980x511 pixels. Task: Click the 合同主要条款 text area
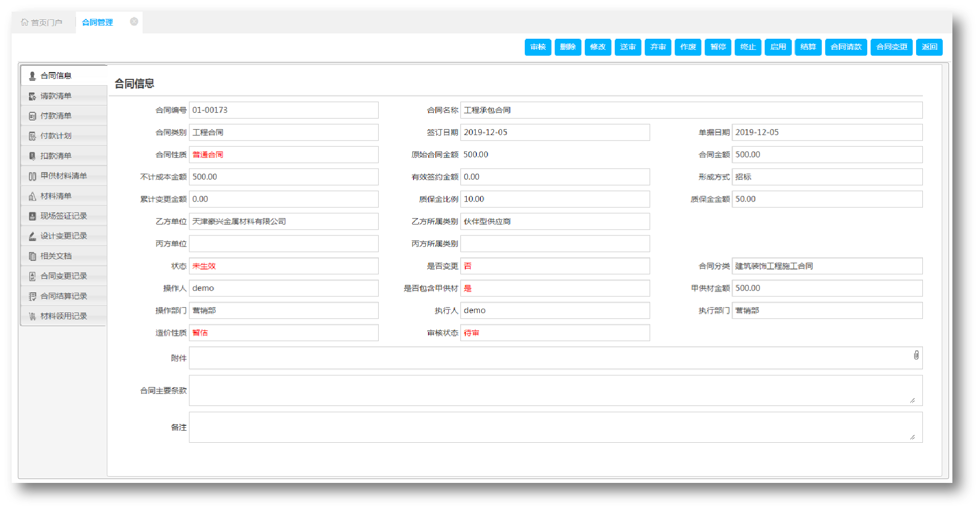556,390
